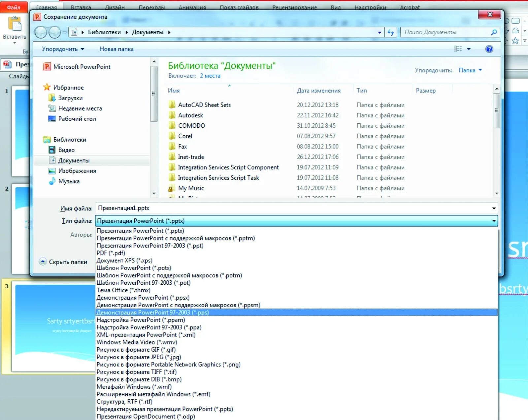
Task: Click the Back navigation arrow in the save dialog
Action: 41,32
